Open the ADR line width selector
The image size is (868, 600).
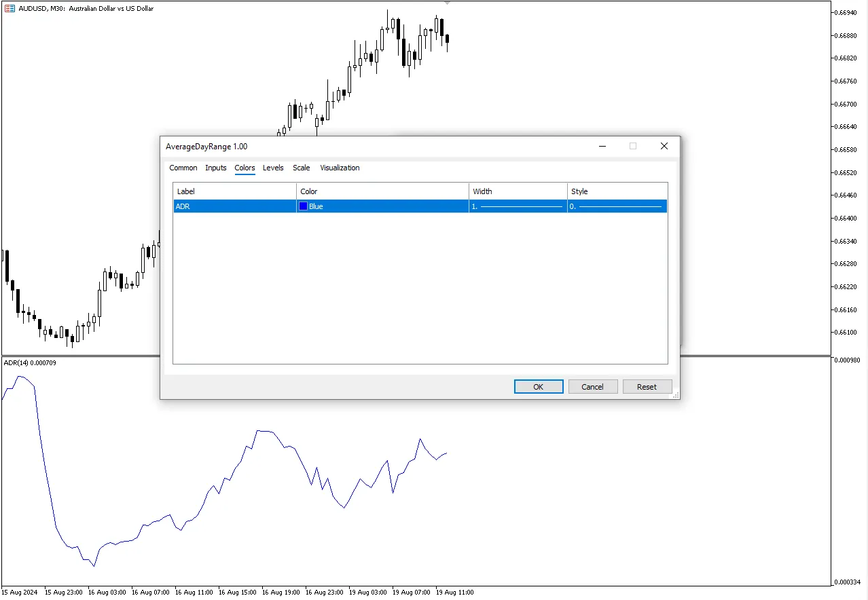[x=518, y=206]
